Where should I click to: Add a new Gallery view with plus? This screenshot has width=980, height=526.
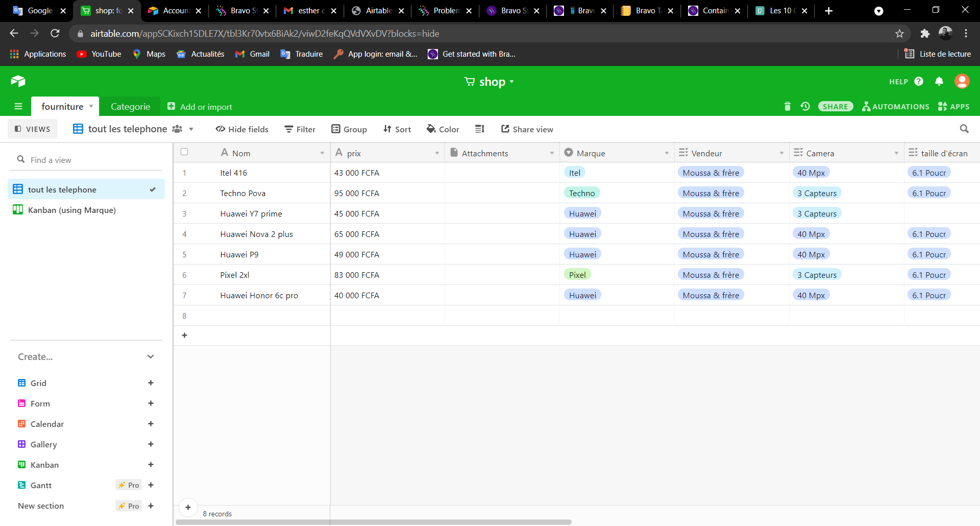point(151,444)
